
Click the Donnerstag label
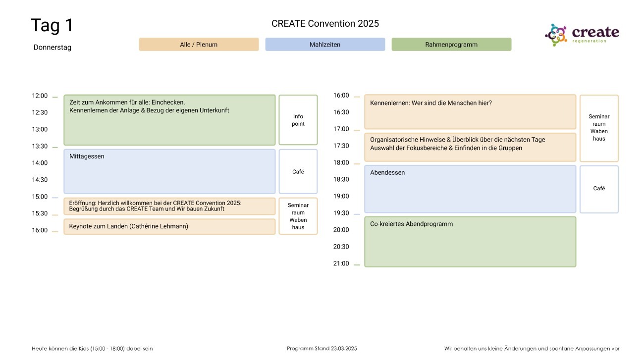pos(53,48)
